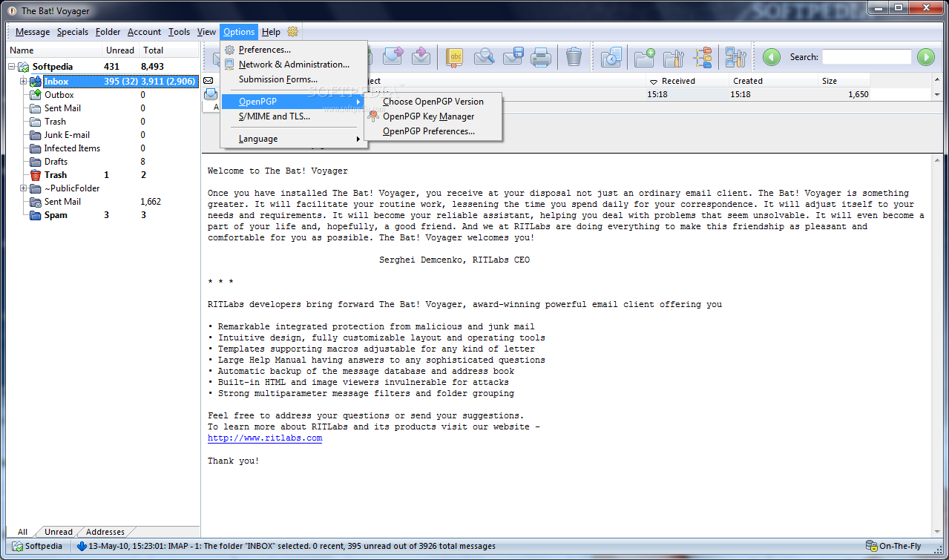Open the Account menu
949x560 pixels.
coord(144,32)
